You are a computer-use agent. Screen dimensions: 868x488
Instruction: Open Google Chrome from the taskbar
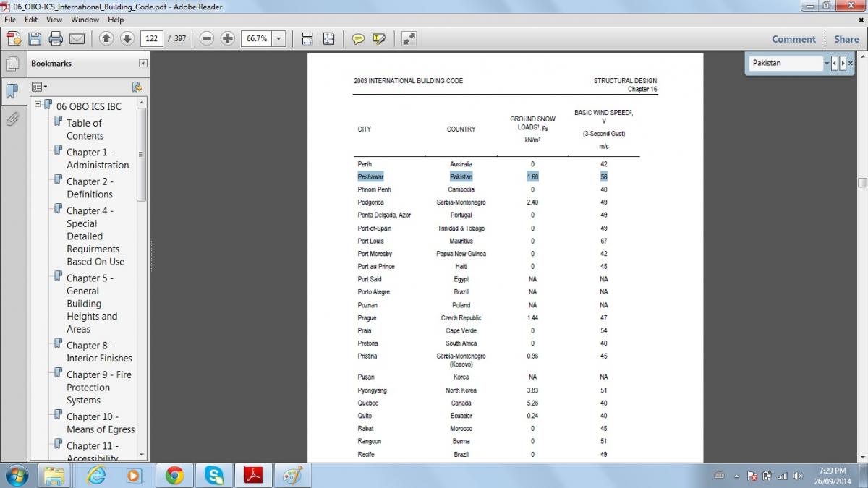coord(174,476)
